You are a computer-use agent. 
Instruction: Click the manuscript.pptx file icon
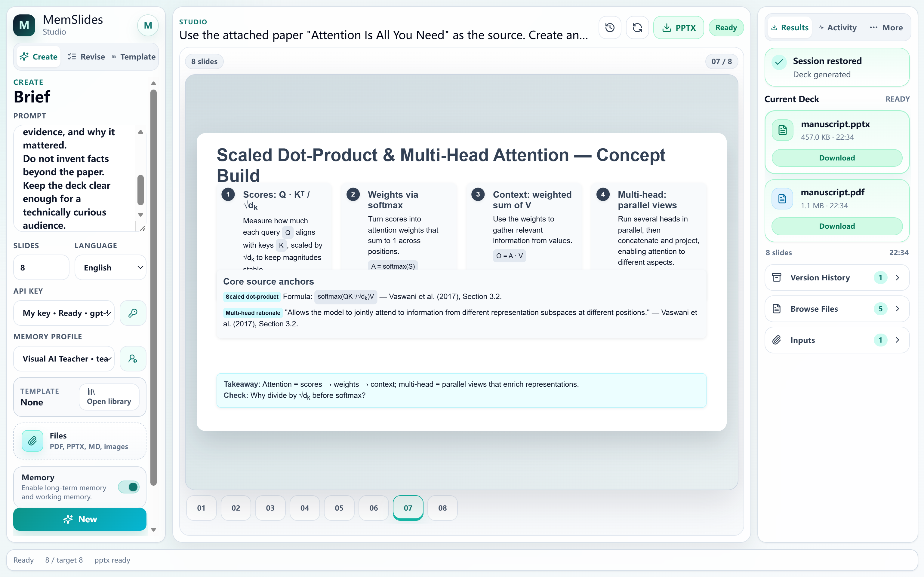(x=782, y=130)
